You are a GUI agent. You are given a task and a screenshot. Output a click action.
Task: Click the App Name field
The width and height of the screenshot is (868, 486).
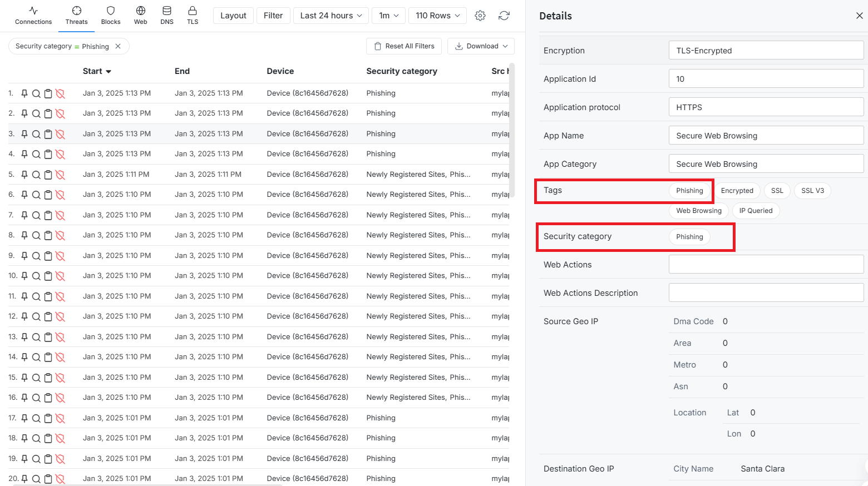tap(766, 135)
